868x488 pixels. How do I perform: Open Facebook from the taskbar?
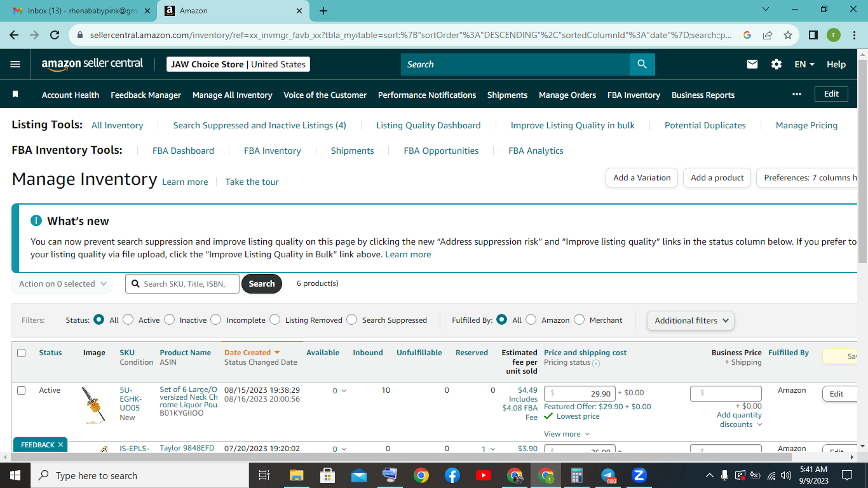click(x=452, y=475)
